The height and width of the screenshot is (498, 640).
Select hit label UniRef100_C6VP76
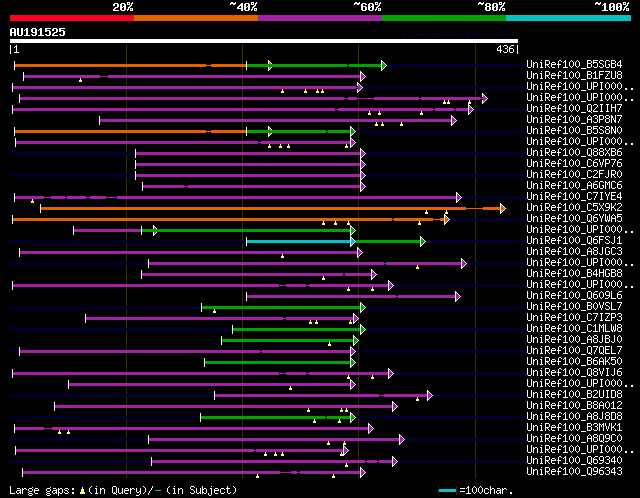click(x=574, y=164)
